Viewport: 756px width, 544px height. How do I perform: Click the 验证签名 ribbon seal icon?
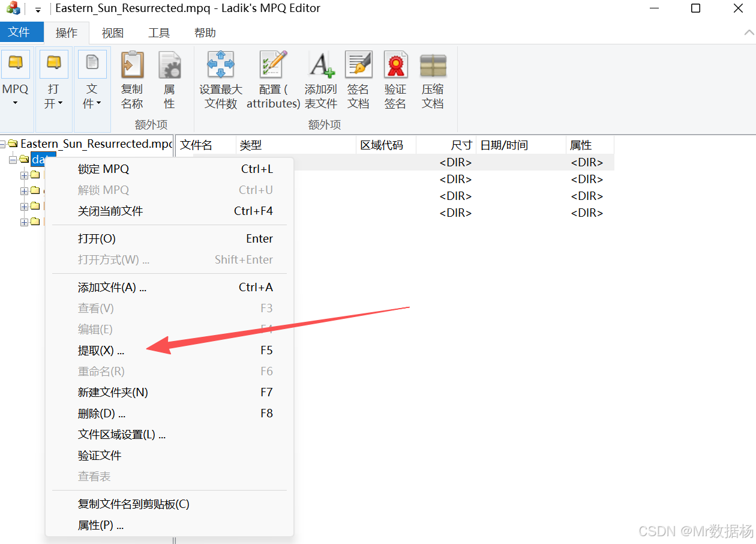395,64
